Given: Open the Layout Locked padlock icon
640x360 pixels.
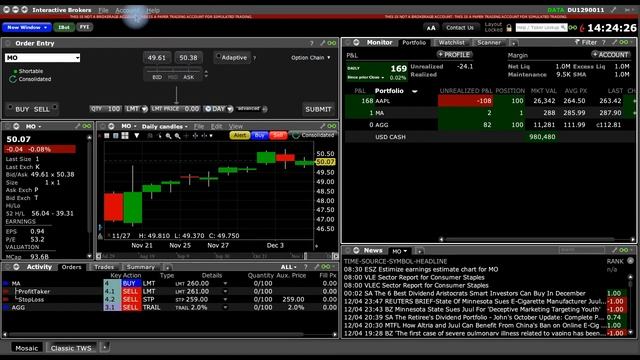Looking at the screenshot, I should pyautogui.click(x=509, y=28).
